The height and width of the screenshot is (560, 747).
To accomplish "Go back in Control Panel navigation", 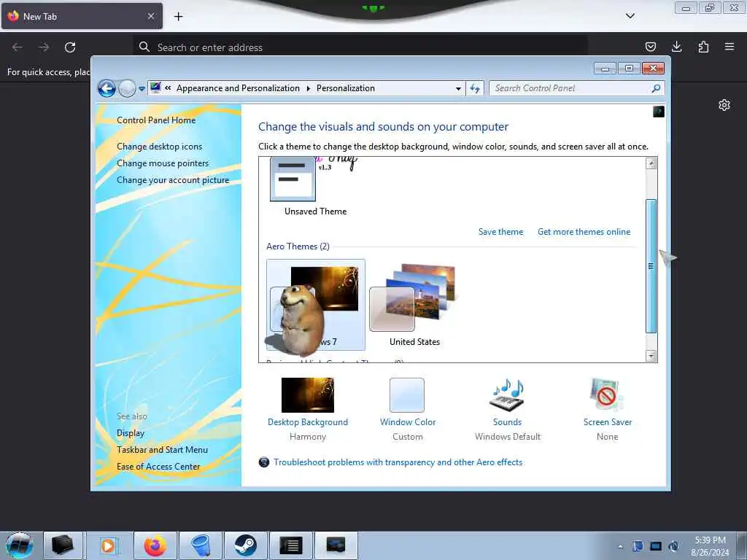I will coord(107,88).
